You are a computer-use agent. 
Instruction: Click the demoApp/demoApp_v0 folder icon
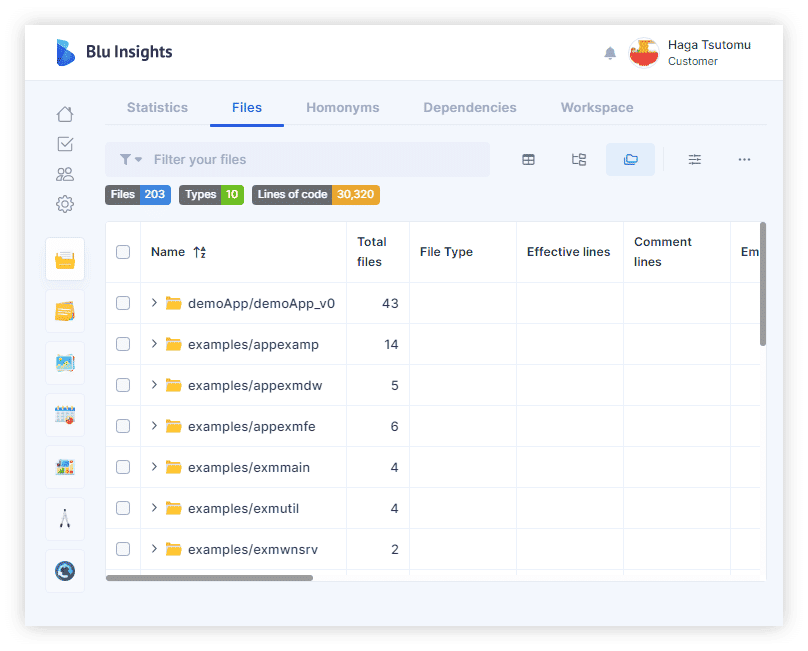173,303
